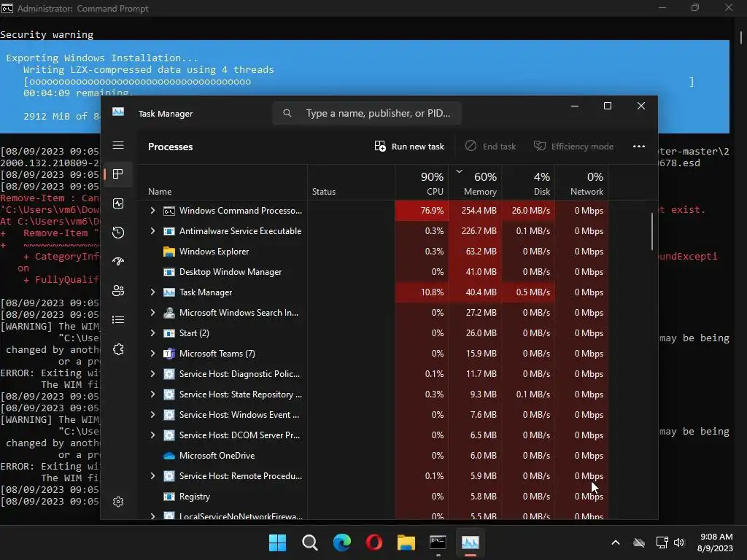Click Exporting Windows Installation text in Command Prompt

[x=101, y=58]
